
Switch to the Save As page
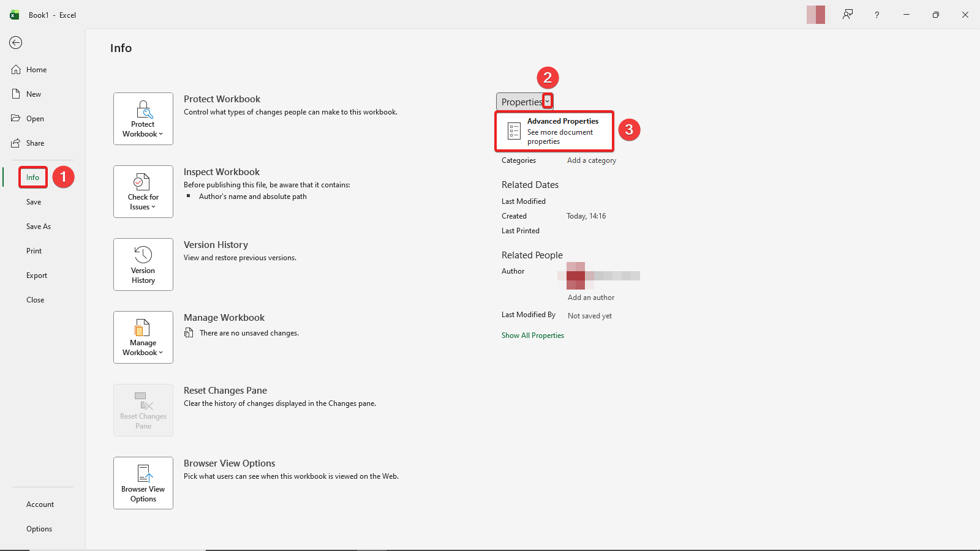point(38,226)
